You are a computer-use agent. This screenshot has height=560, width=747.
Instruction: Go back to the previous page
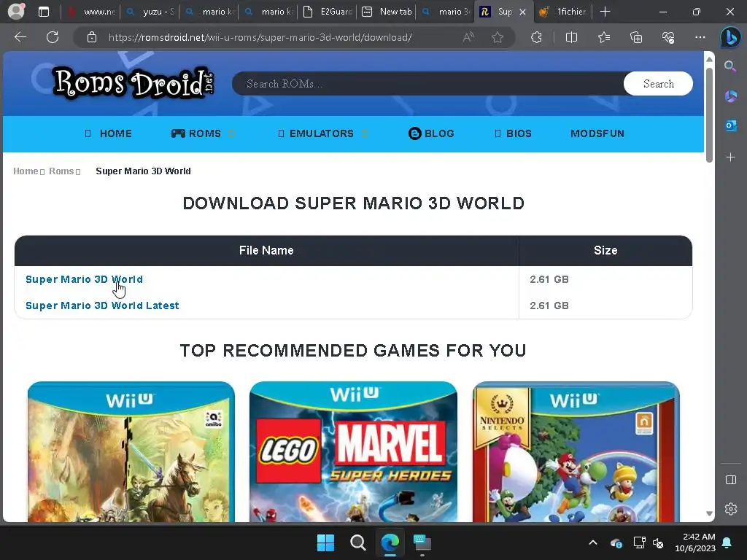(x=20, y=37)
